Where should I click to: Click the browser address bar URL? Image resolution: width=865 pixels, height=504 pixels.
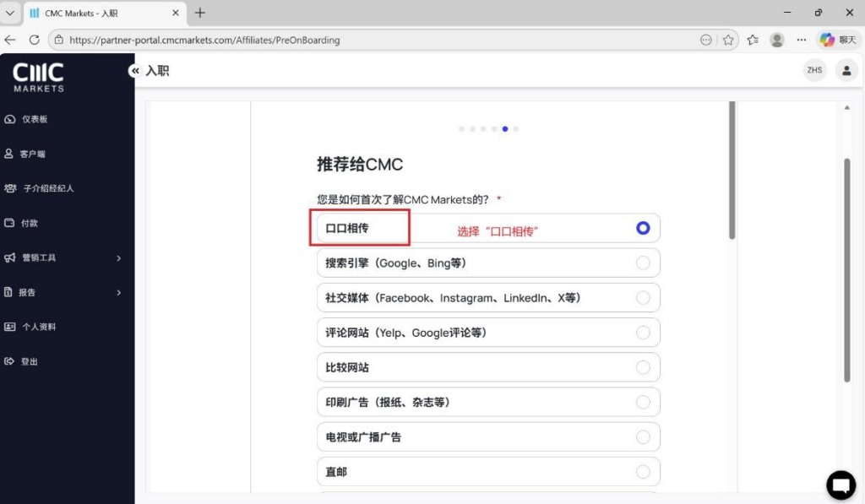coord(338,40)
